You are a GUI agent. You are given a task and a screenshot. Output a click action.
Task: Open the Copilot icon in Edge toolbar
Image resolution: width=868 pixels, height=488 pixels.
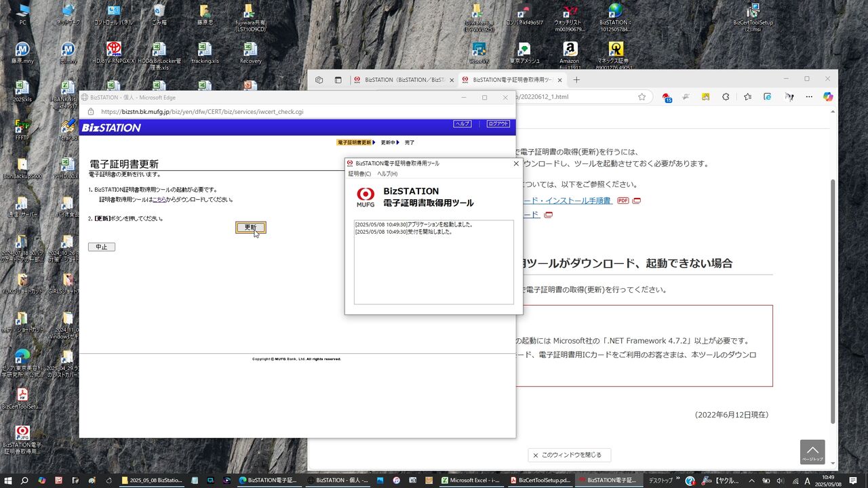(828, 97)
